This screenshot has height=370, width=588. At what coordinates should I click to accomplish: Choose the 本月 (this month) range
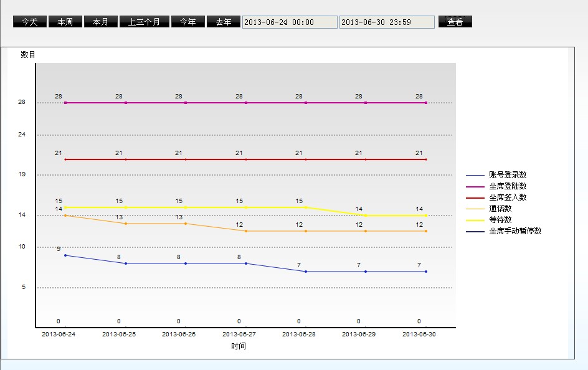coord(101,22)
